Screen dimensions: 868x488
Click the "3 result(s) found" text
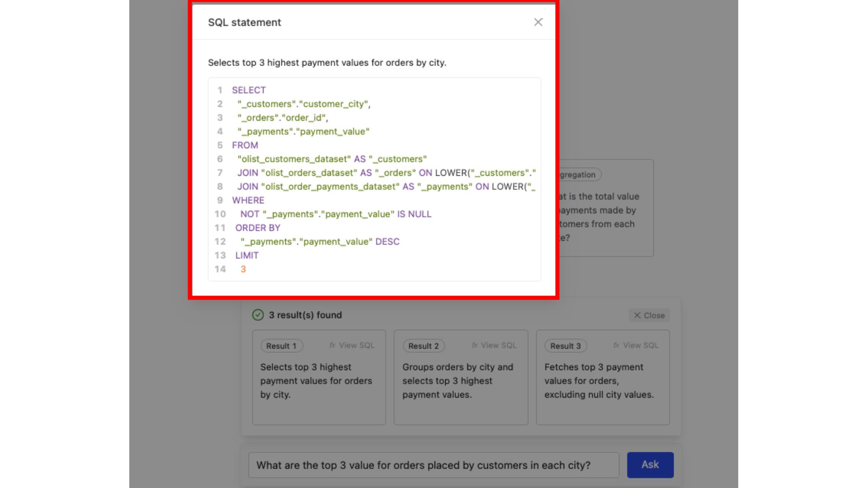pyautogui.click(x=305, y=315)
